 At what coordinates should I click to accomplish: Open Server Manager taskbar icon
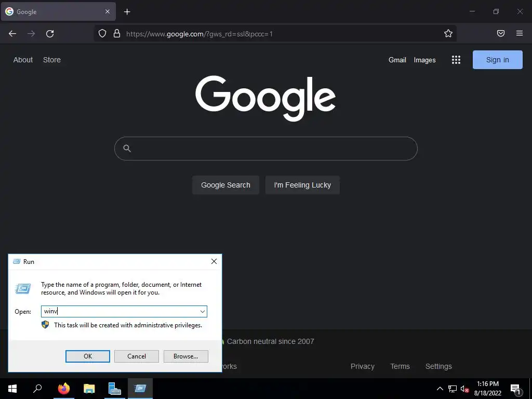(x=115, y=389)
